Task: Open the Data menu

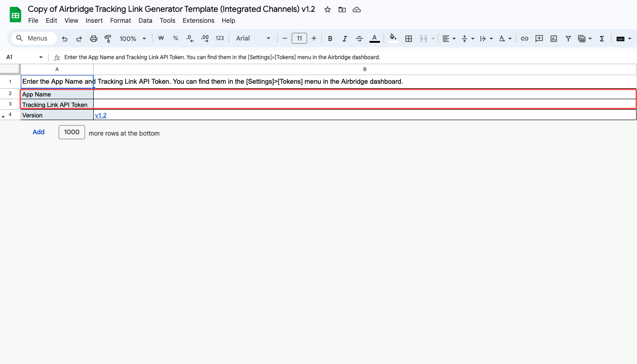Action: (146, 20)
